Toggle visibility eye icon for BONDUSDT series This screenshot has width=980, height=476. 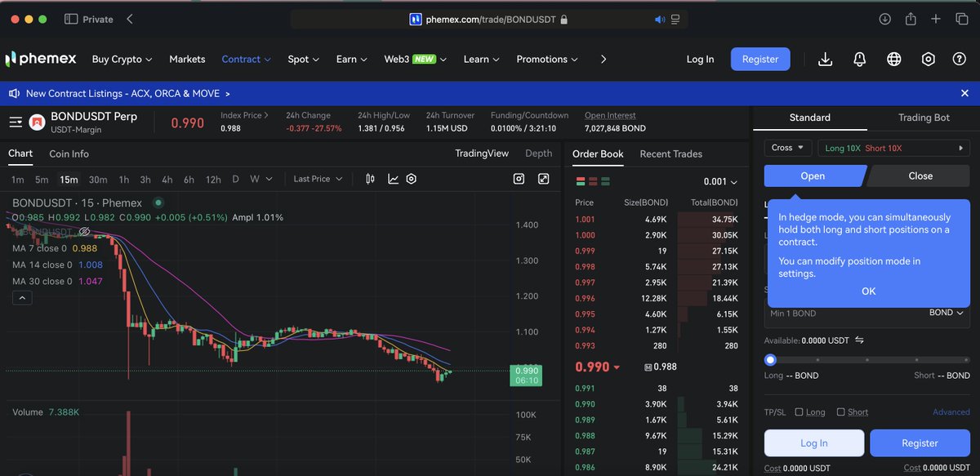(83, 233)
